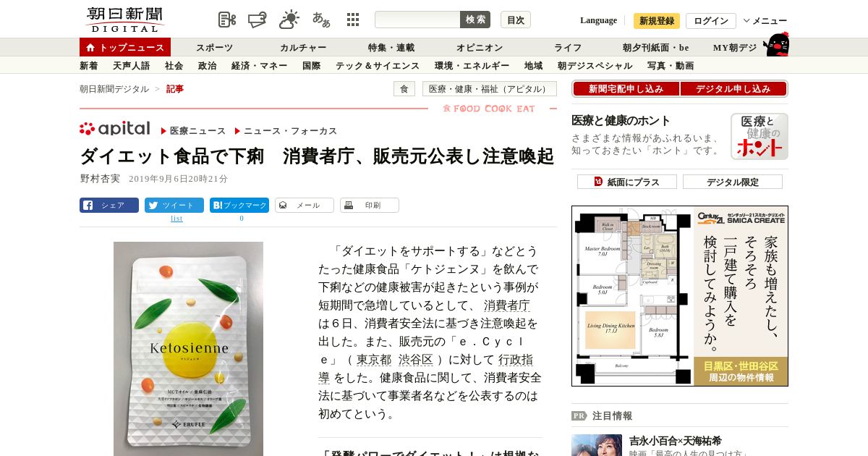Focus the header search input field
The width and height of the screenshot is (868, 456).
click(x=417, y=20)
